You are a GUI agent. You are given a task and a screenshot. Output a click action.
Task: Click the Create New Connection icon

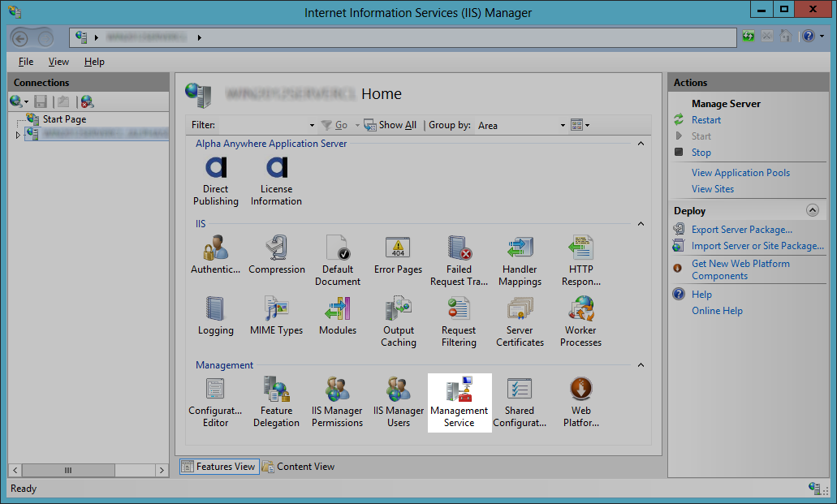[x=16, y=101]
